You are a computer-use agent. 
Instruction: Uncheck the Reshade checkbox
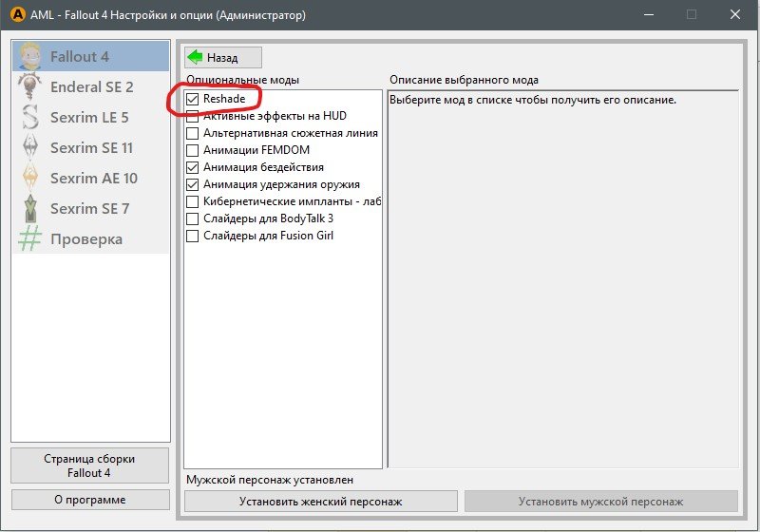click(x=193, y=99)
